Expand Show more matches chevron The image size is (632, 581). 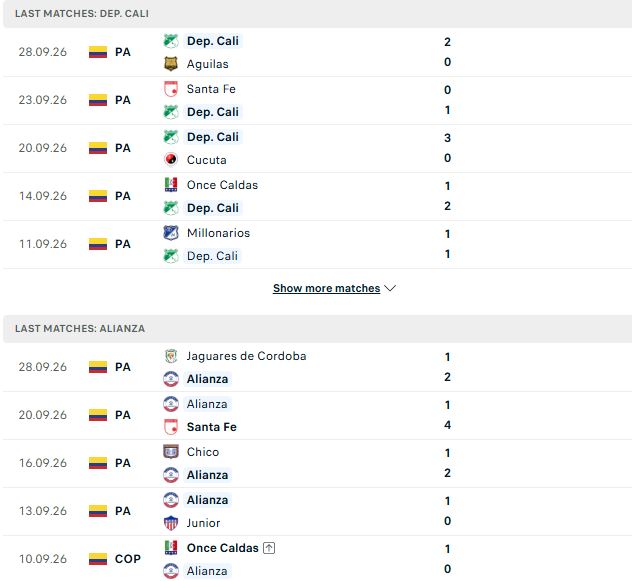point(390,288)
